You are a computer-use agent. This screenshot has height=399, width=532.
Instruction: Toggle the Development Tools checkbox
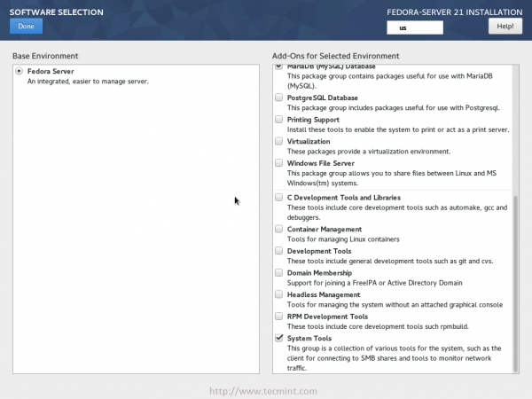pos(279,251)
